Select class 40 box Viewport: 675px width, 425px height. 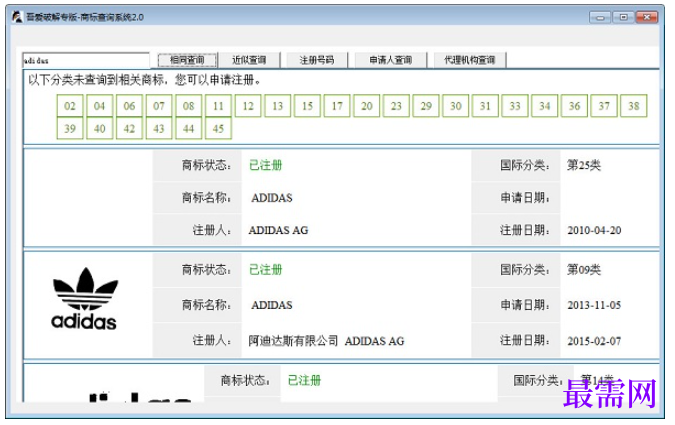pyautogui.click(x=99, y=128)
